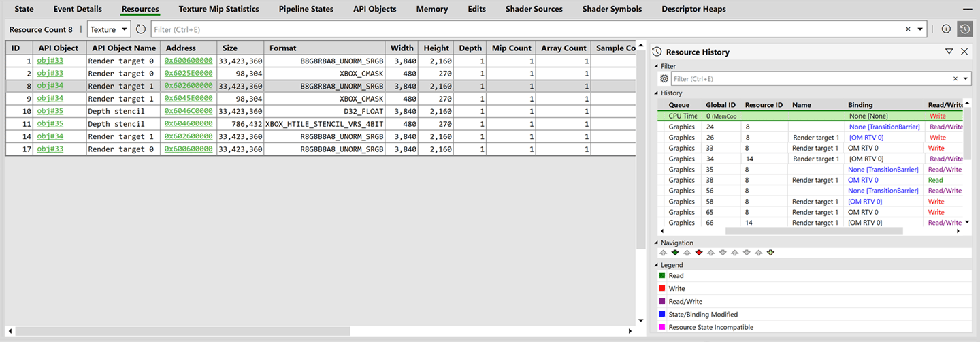Open obj#33 link in row ID 17
The height and width of the screenshot is (342, 980).
[50, 149]
